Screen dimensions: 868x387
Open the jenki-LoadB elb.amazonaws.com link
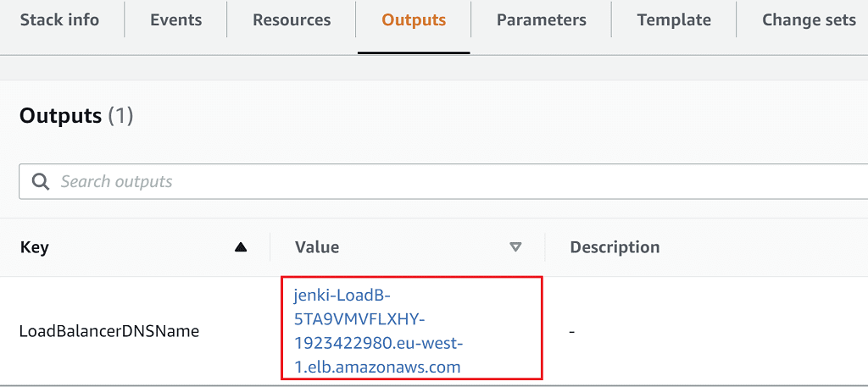[x=378, y=331]
